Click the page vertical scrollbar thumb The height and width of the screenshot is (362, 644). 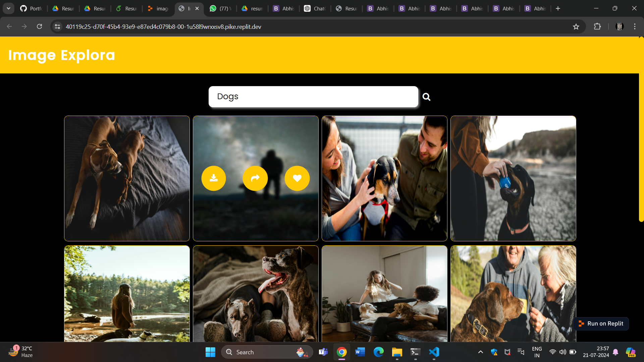point(641,129)
